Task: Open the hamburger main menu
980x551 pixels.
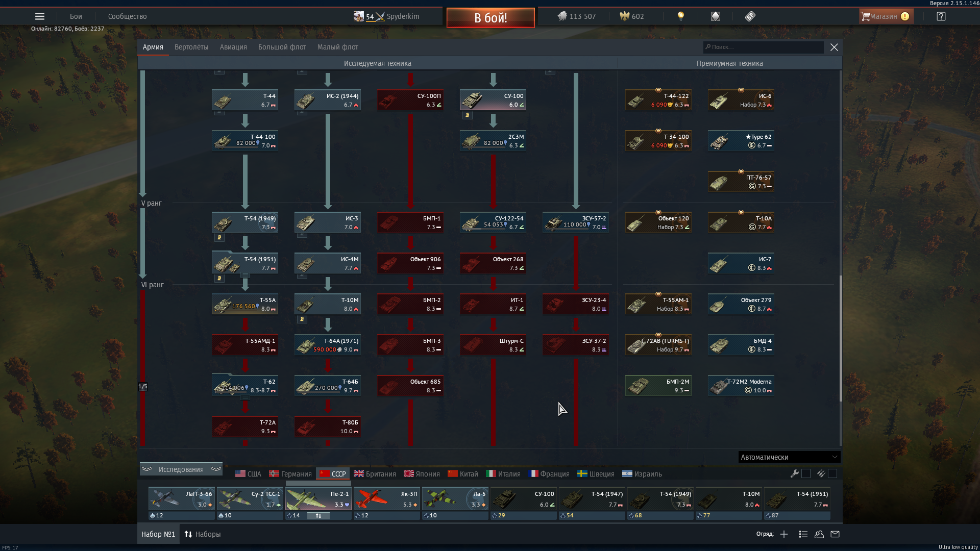Action: 39,16
